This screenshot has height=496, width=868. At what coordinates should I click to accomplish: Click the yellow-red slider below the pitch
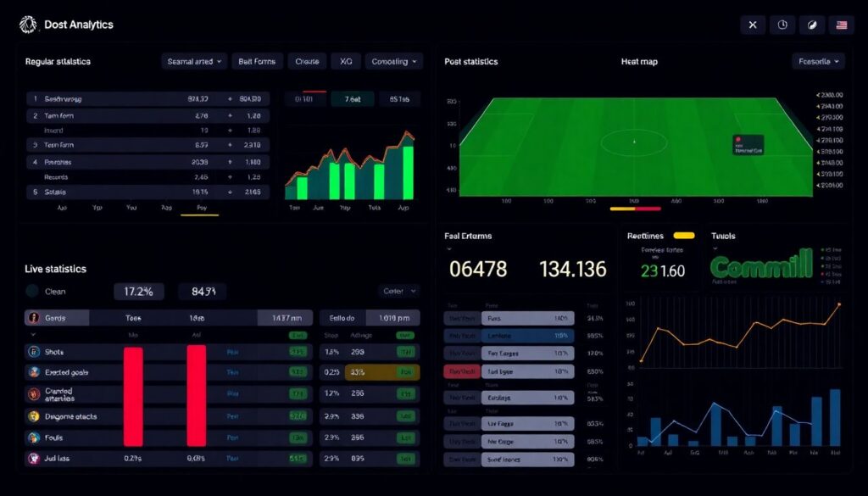coord(635,208)
